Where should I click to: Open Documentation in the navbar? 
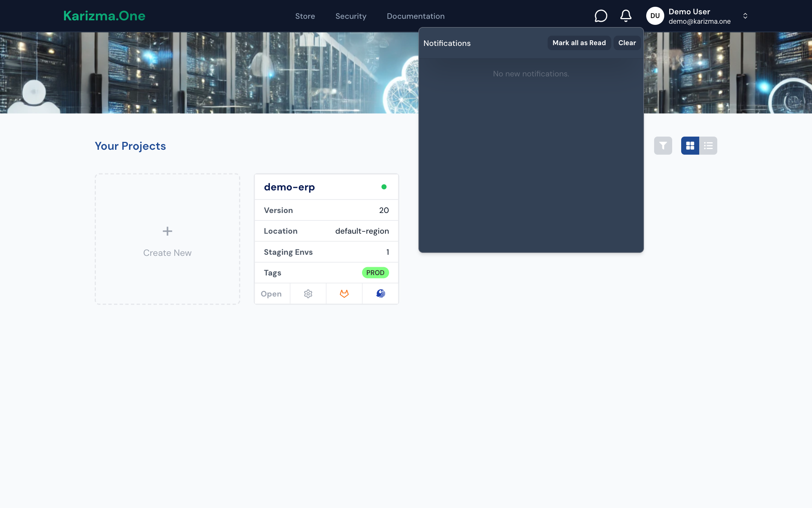point(416,16)
